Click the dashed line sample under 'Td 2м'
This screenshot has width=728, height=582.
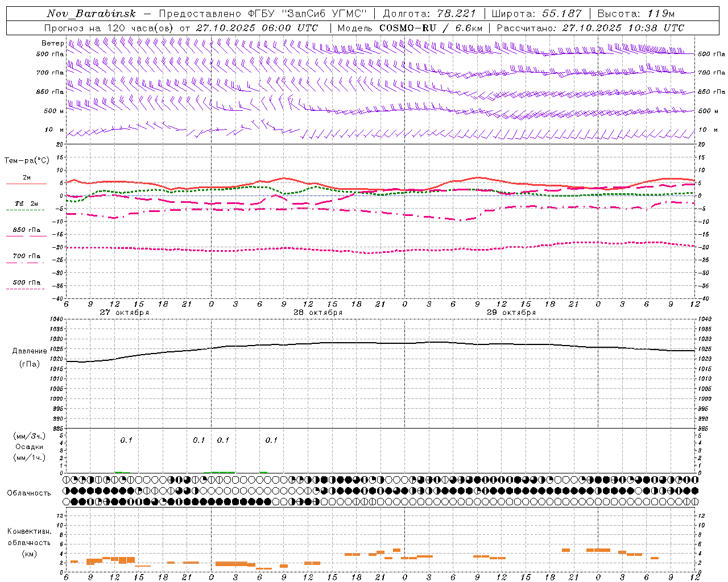25,210
